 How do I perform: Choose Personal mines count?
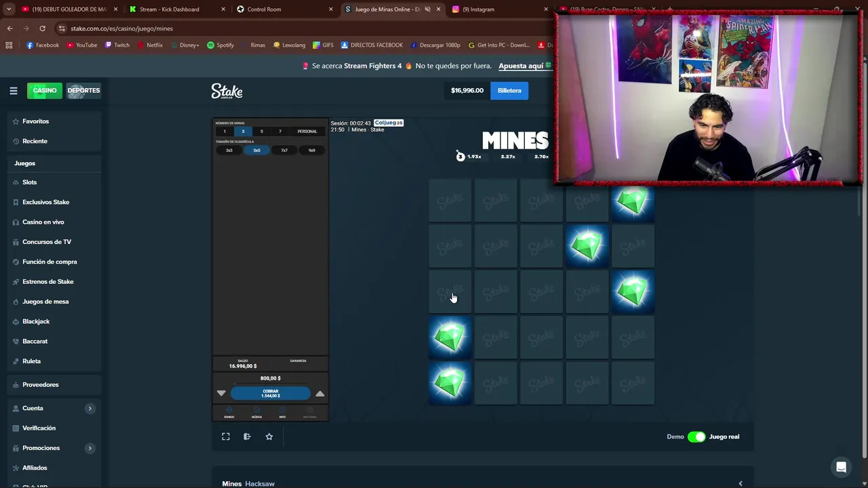coord(307,131)
